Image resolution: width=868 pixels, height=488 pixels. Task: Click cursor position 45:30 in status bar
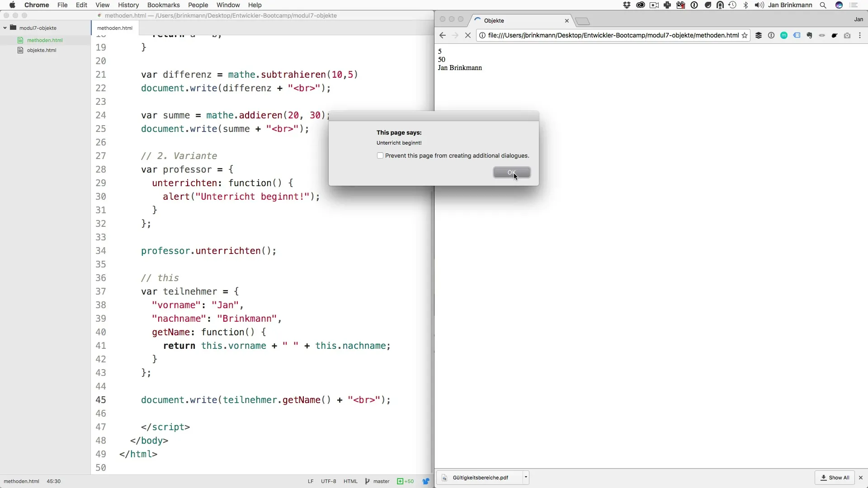pos(54,481)
